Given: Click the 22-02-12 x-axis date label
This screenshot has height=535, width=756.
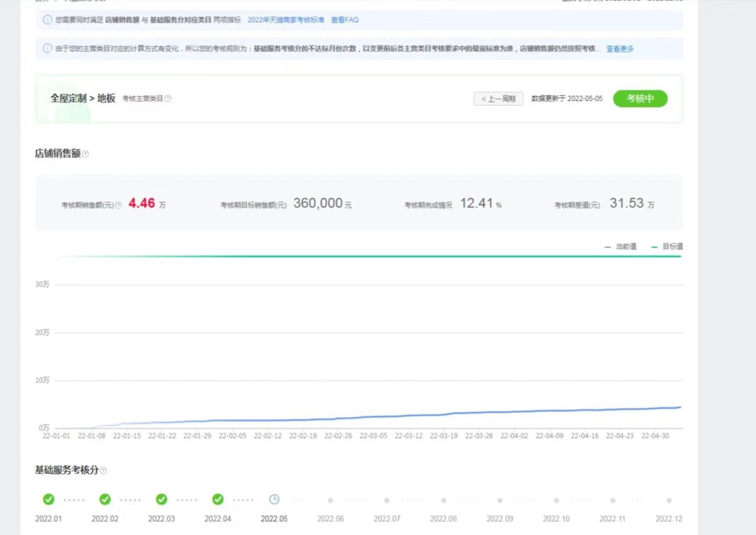Looking at the screenshot, I should pos(268,436).
